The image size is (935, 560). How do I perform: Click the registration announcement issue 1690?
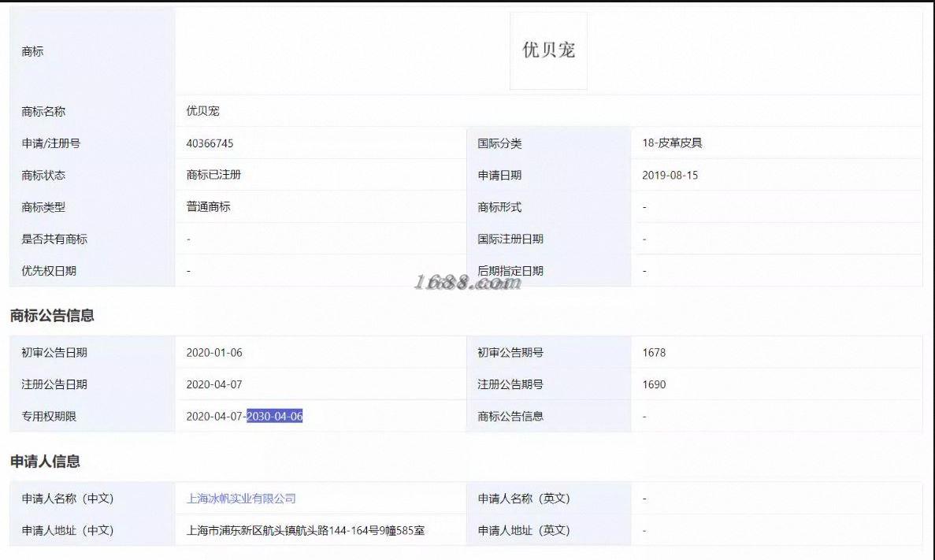[x=654, y=384]
